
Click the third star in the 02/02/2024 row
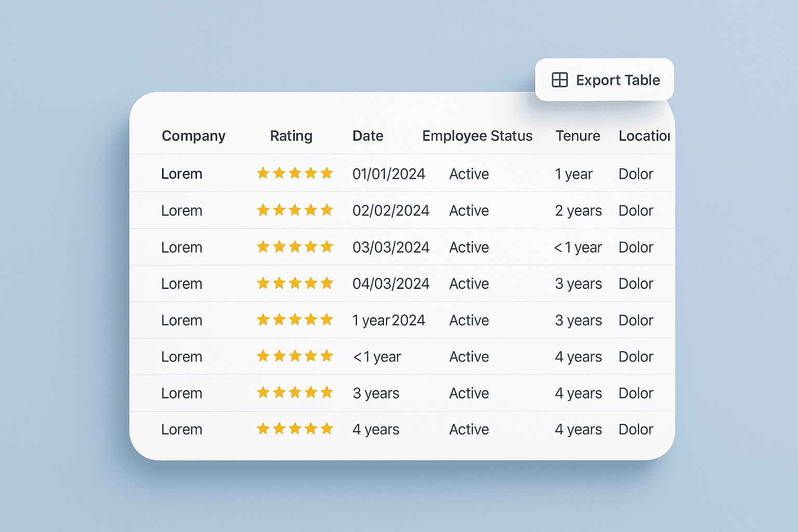295,210
